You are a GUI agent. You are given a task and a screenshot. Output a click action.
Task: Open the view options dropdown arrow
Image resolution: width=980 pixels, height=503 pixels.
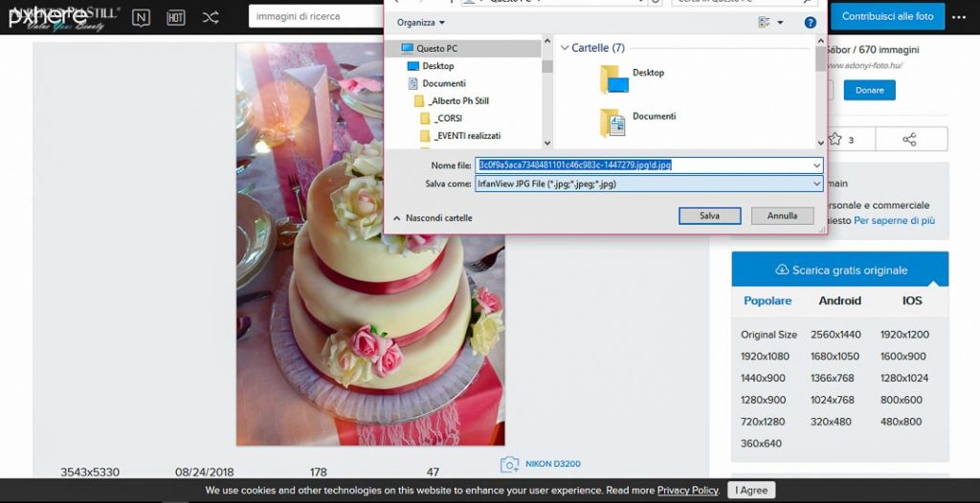point(780,23)
